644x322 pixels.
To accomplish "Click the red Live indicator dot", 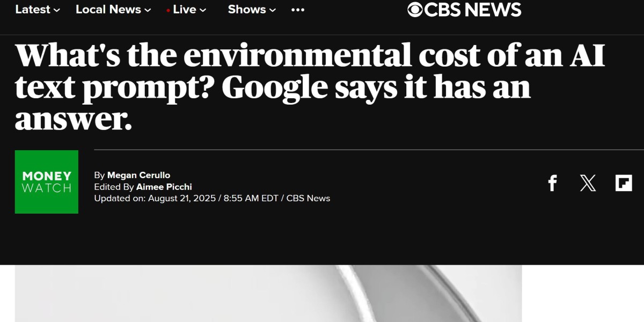I will coord(167,9).
